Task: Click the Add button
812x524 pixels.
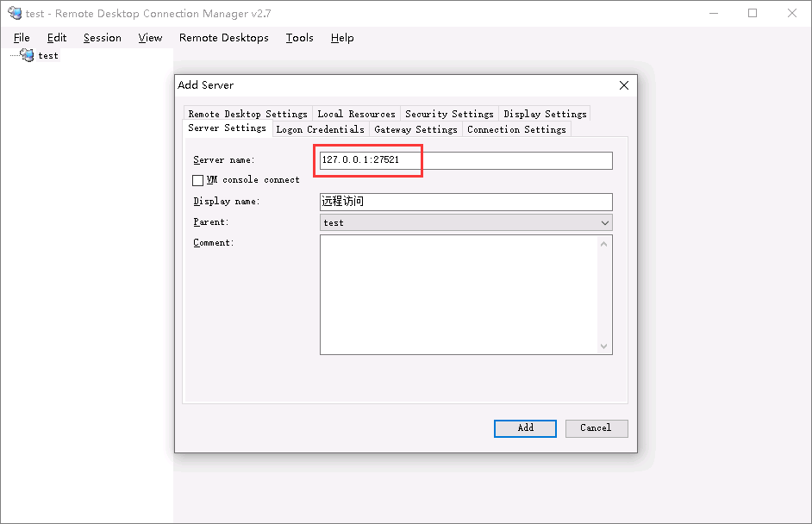Action: coord(525,428)
